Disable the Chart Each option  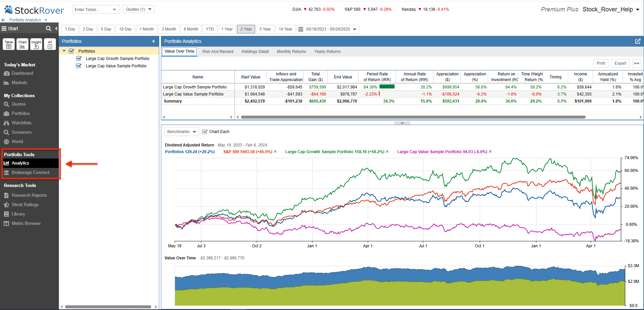[205, 131]
